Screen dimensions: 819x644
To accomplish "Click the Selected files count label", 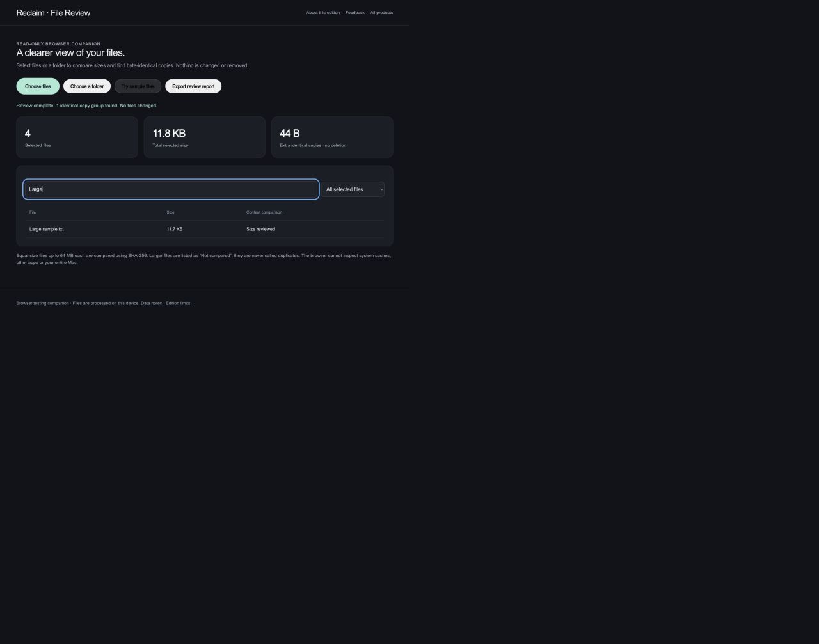I will [38, 145].
